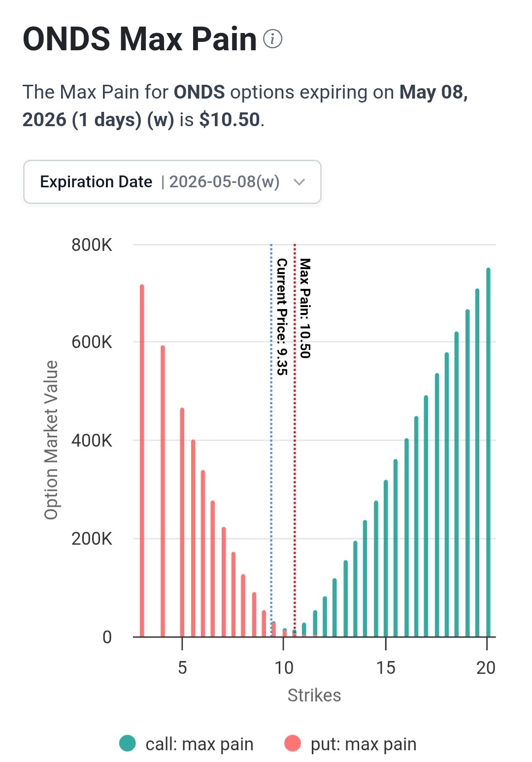Click the red put legend circle

pyautogui.click(x=293, y=743)
